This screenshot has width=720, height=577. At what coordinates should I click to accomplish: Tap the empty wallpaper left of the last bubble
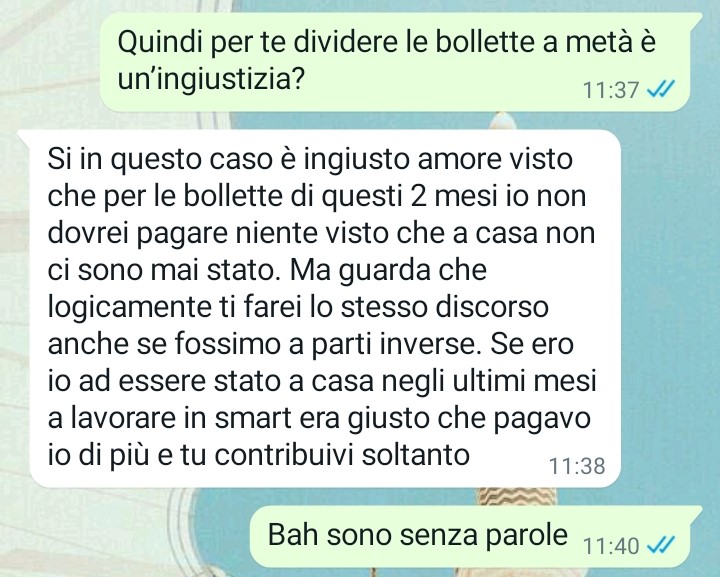tap(124, 537)
